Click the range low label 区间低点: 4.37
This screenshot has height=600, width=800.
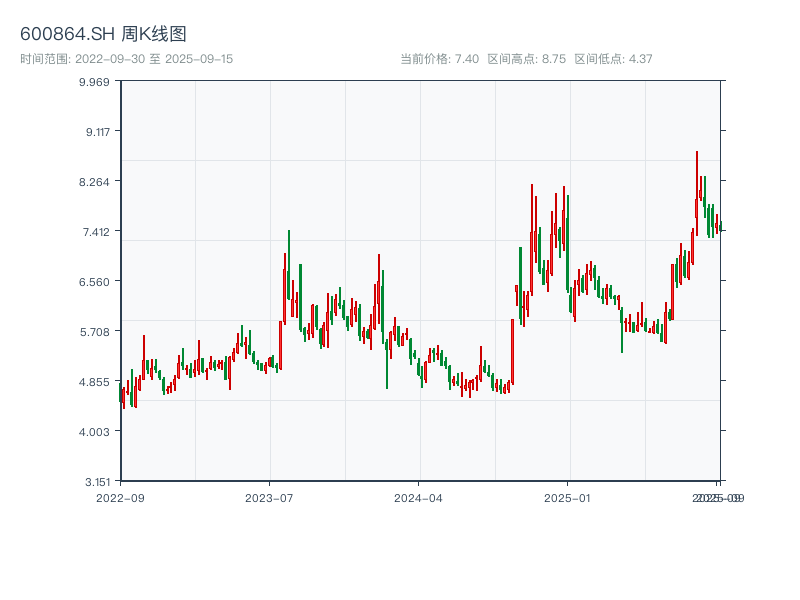613,59
